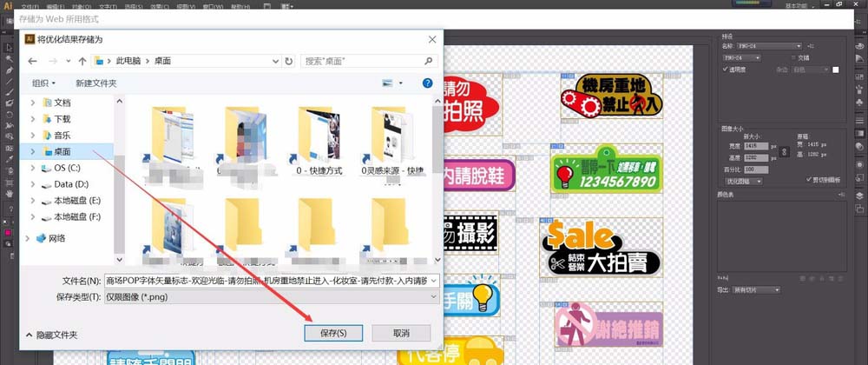Click the Illustrator Ai logo

[8, 5]
